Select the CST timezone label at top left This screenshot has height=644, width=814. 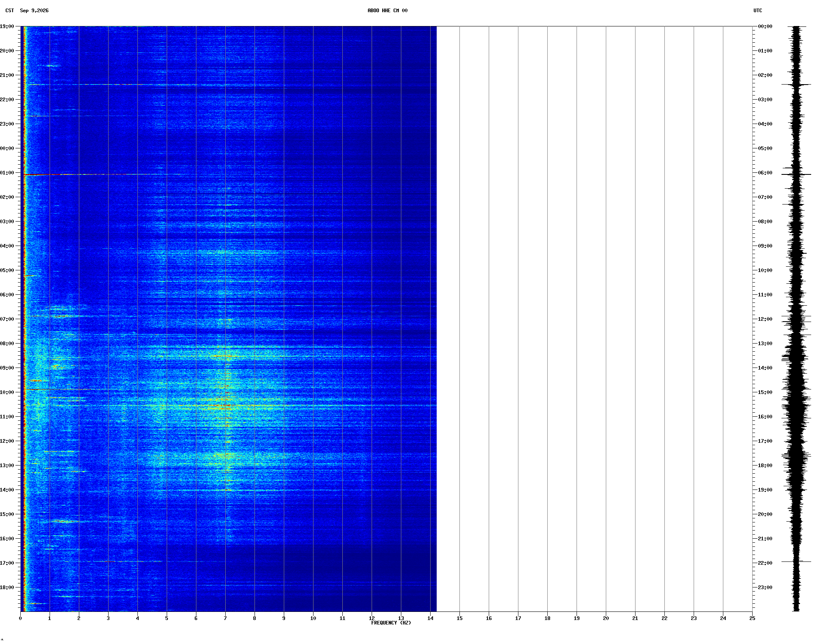9,11
